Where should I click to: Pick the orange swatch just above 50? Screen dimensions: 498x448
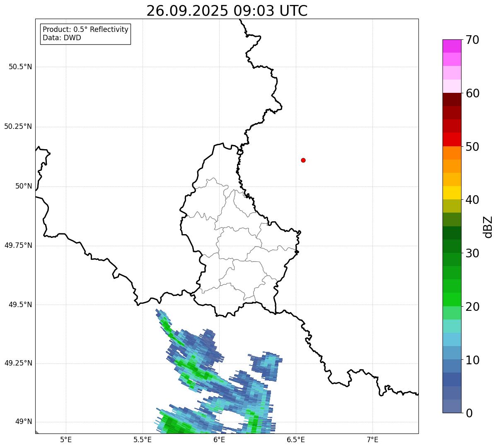tap(452, 153)
